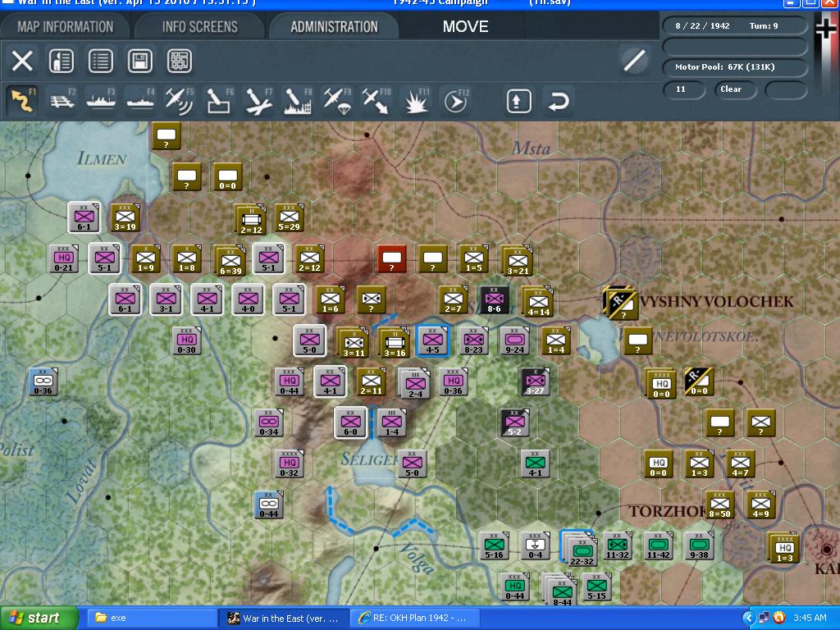The image size is (840, 630).
Task: Switch to the INFO SCREENS tab
Action: [200, 27]
